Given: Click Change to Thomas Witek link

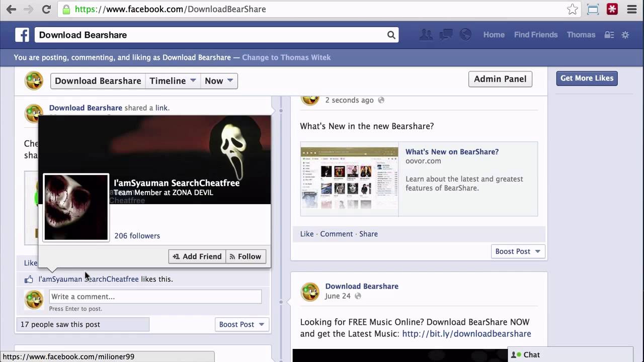Looking at the screenshot, I should [x=286, y=57].
